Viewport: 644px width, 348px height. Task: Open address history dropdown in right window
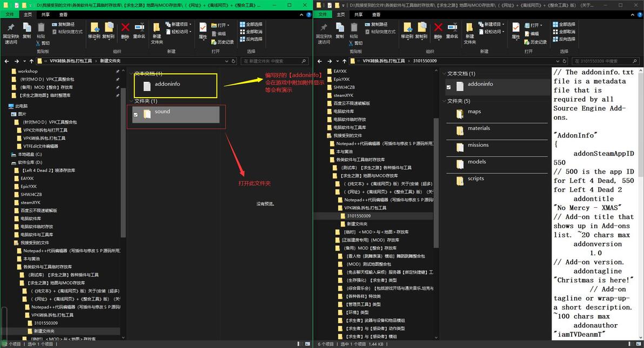coord(558,61)
